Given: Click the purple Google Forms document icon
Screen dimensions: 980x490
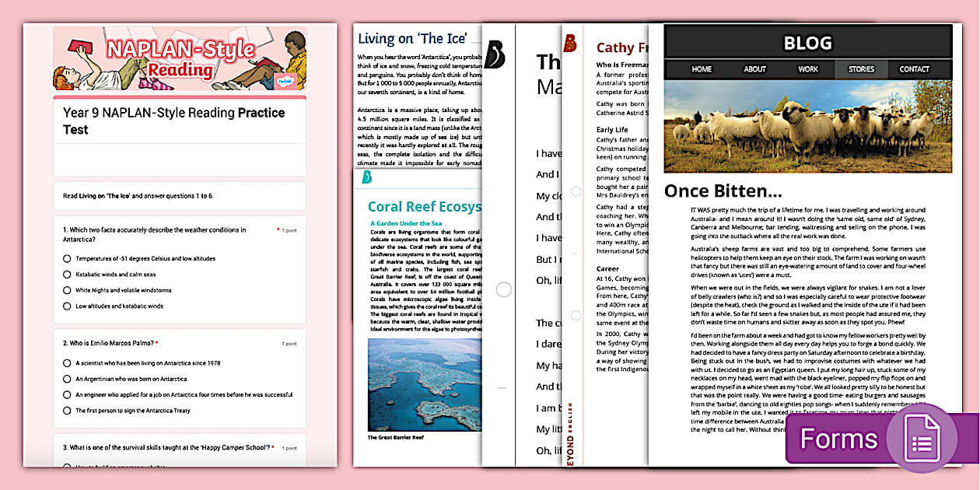Looking at the screenshot, I should (921, 438).
